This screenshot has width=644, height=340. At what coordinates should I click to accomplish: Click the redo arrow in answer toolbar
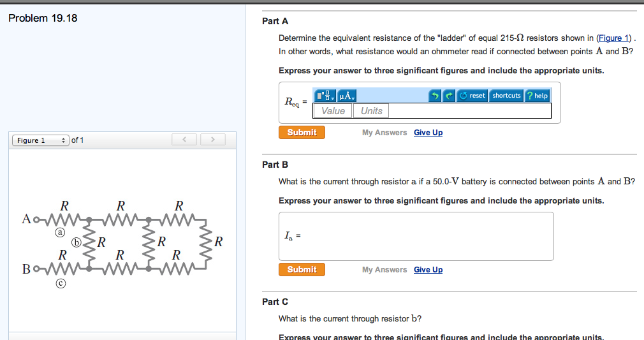click(449, 96)
